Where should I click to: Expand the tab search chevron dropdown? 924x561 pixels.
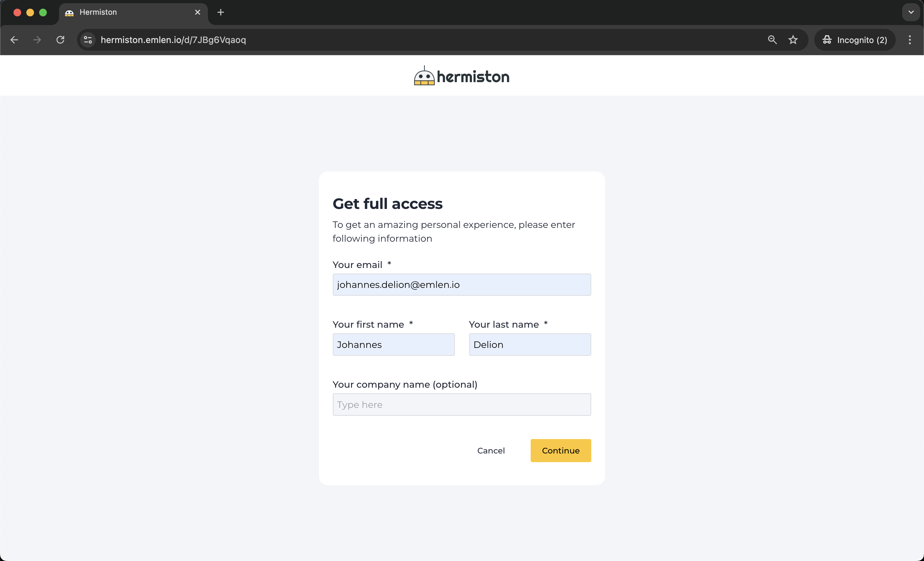[911, 13]
